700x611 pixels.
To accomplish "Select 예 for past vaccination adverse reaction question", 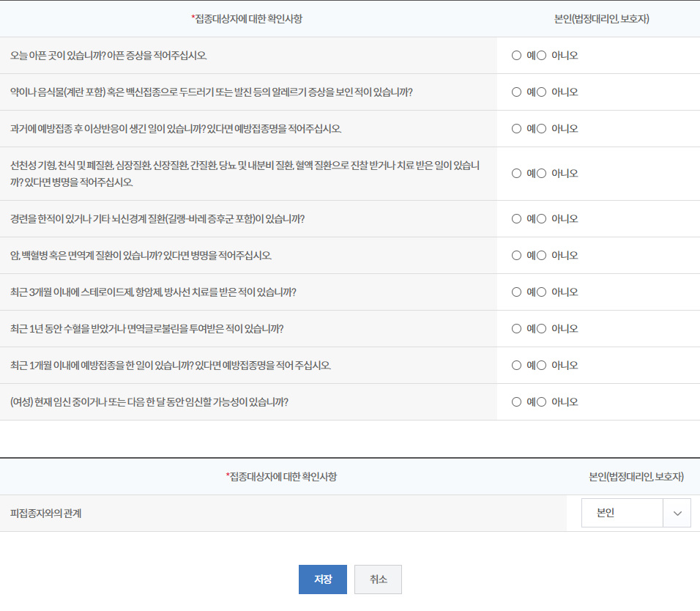I will pyautogui.click(x=516, y=128).
